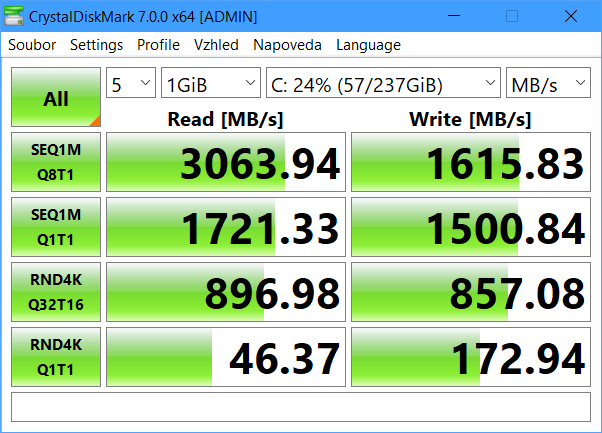Run the RND4K Q32T16 benchmark

(56, 292)
